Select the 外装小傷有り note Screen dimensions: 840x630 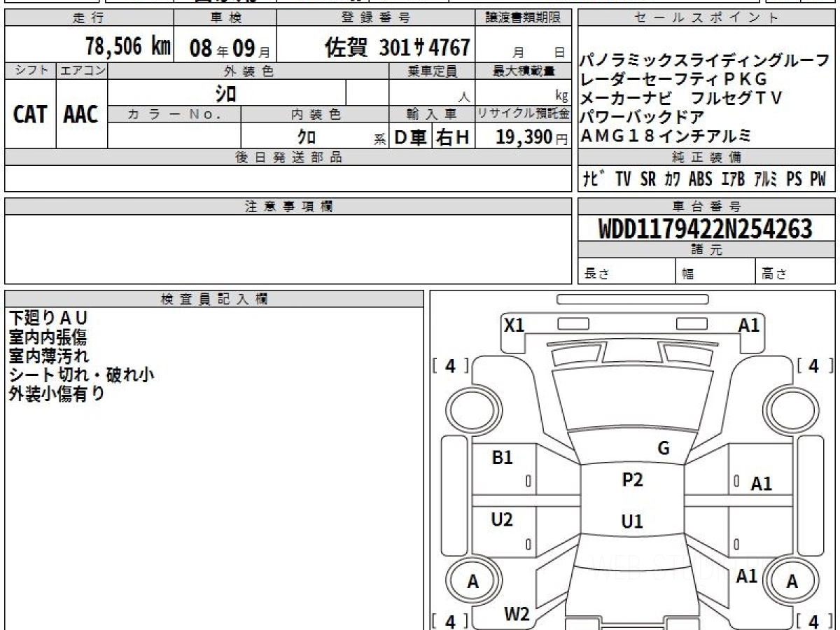pos(57,394)
